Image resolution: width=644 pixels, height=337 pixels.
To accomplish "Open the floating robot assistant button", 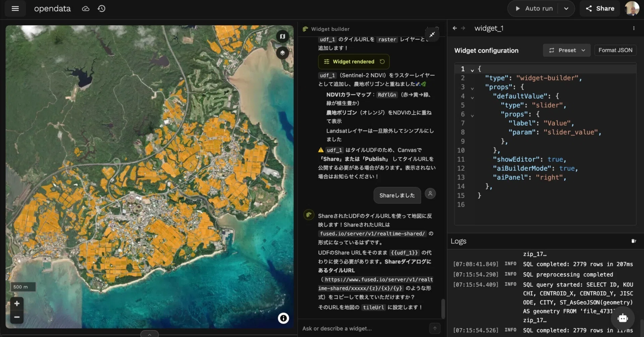I will (623, 318).
